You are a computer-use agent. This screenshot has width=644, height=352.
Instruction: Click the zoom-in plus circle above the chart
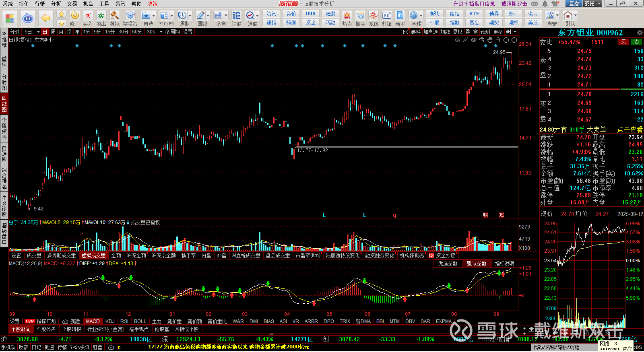[506, 40]
